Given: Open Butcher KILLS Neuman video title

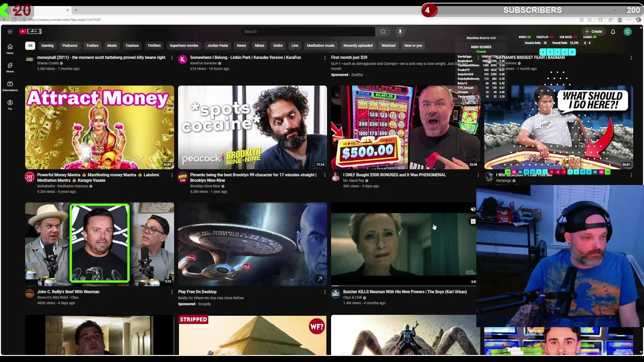Looking at the screenshot, I should point(405,292).
